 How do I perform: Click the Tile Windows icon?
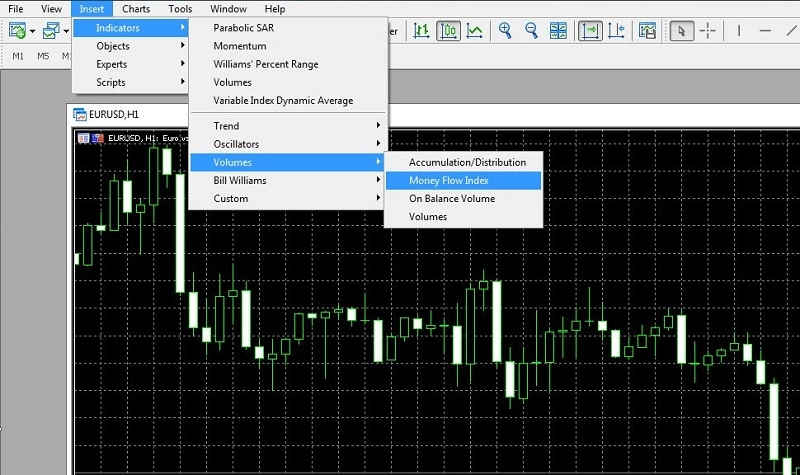(x=558, y=31)
